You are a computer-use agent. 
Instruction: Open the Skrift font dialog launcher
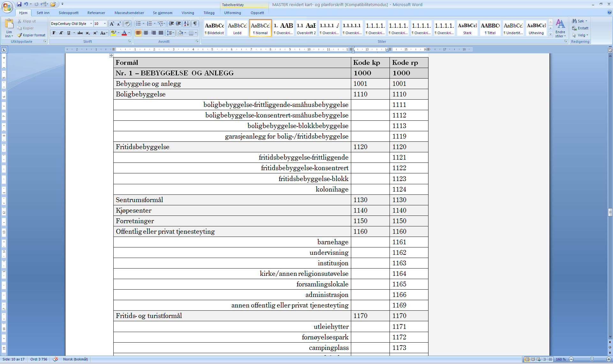pos(129,42)
